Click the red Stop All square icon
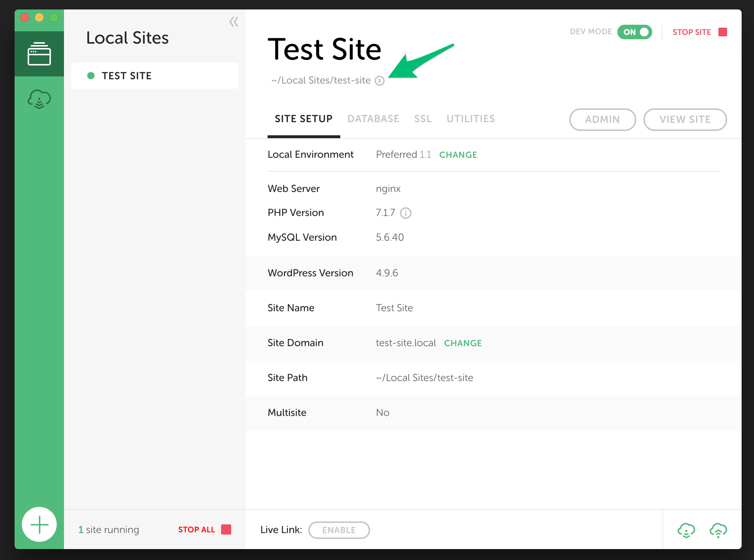Screen dimensions: 754x560 (x=226, y=529)
